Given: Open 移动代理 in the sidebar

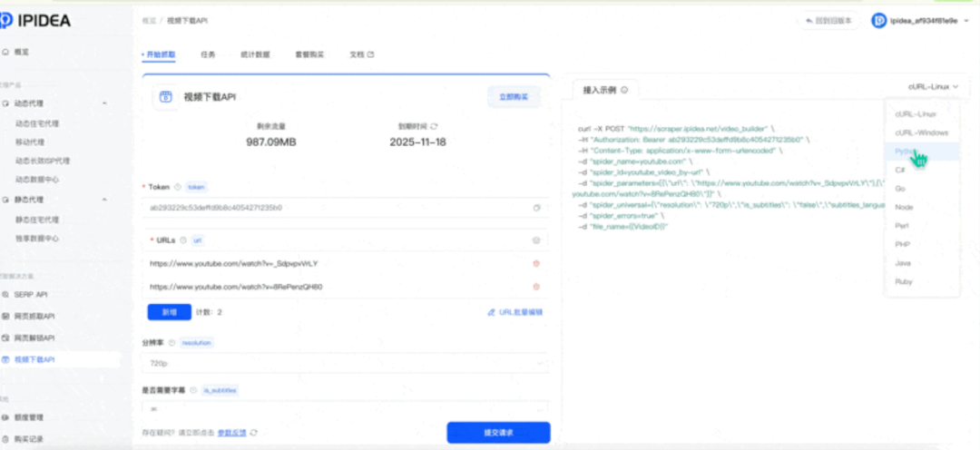Looking at the screenshot, I should coord(29,142).
